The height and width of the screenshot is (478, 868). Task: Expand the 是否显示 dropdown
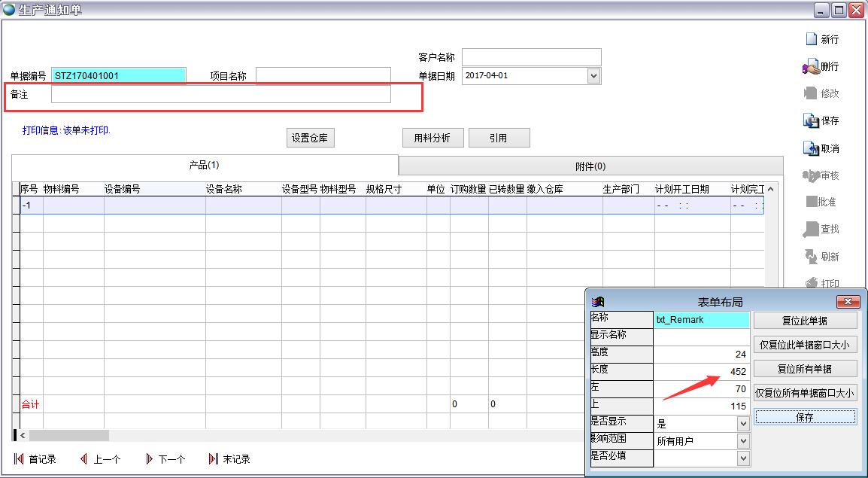click(743, 424)
